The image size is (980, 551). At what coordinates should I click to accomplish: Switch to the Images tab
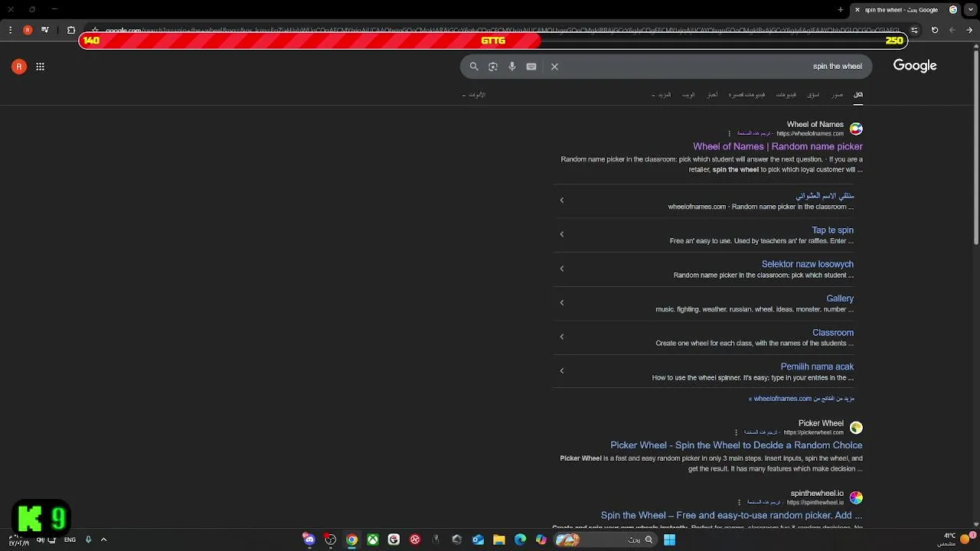point(838,95)
